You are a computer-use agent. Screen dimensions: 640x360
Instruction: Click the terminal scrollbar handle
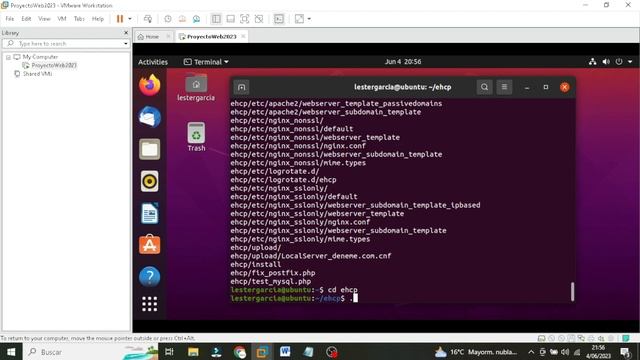click(x=572, y=291)
